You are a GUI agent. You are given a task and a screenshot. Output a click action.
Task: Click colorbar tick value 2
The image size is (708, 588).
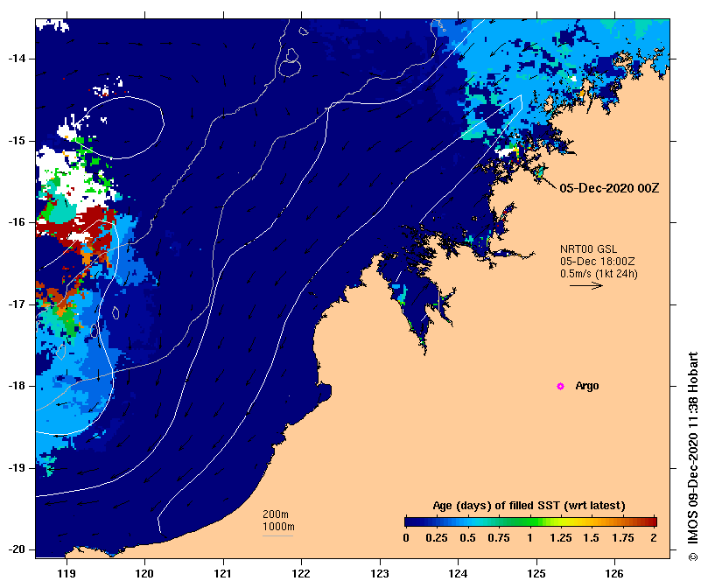[654, 538]
